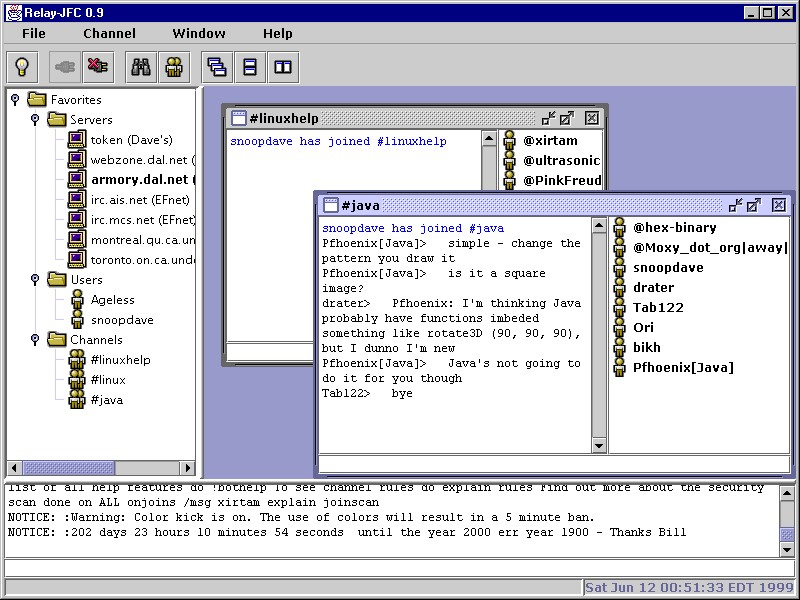
Task: Select the #linux channel in Favorites
Action: pyautogui.click(x=107, y=380)
